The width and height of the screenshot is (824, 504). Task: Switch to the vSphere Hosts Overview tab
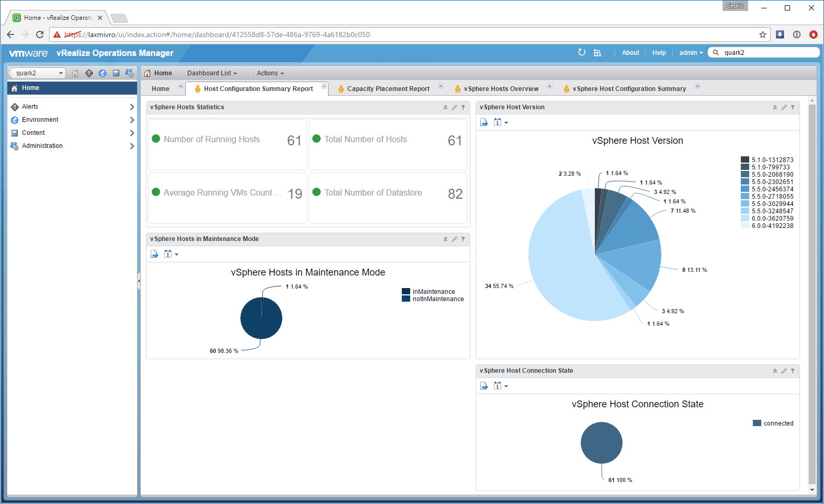click(x=501, y=89)
